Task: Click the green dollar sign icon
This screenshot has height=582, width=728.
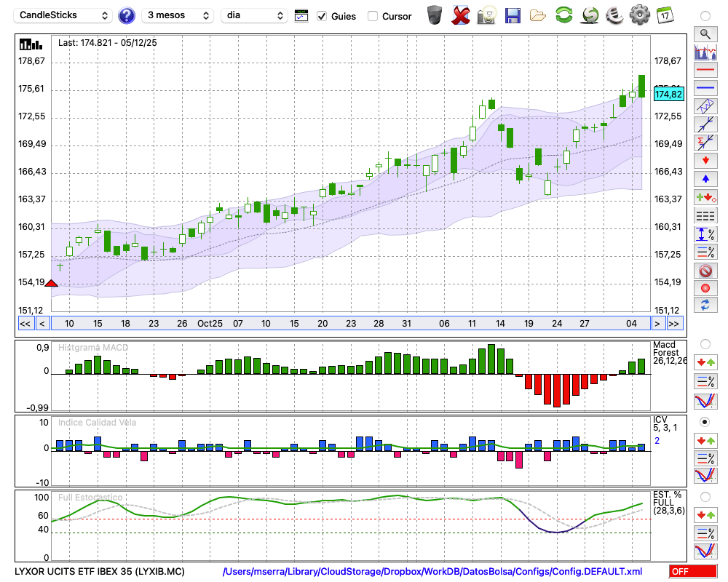Action: click(590, 15)
